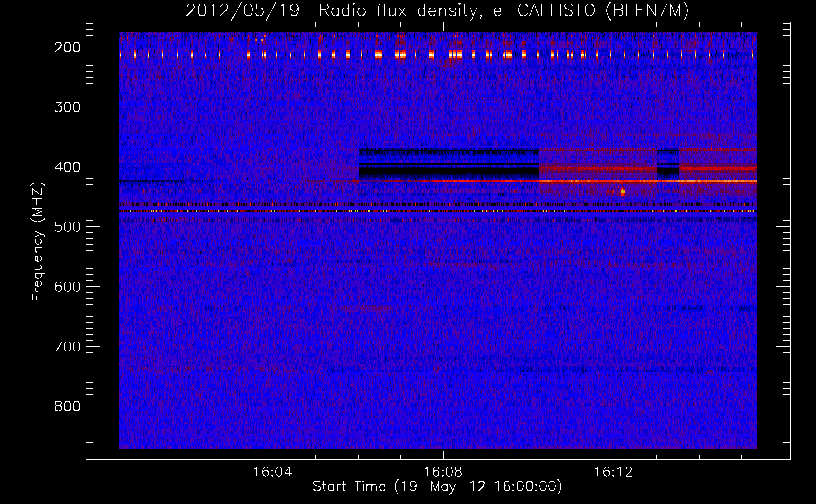This screenshot has width=816, height=504.
Task: Click the 700 frequency tick label
Action: pyautogui.click(x=67, y=346)
